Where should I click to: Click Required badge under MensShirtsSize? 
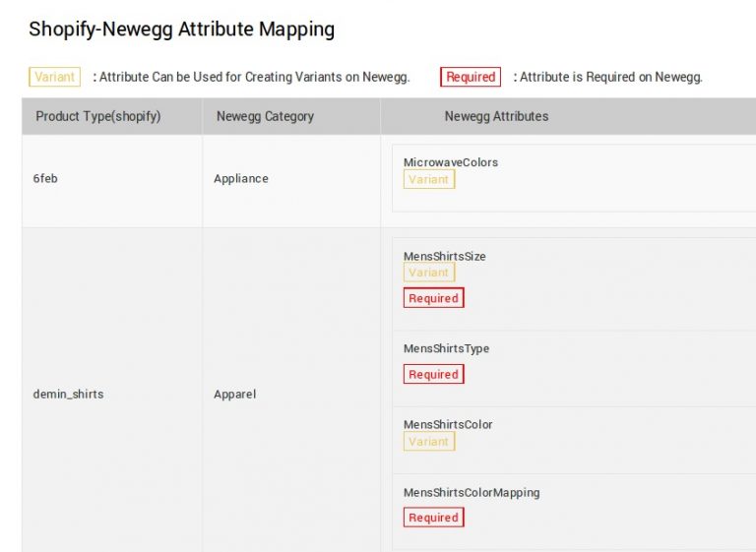tap(433, 298)
